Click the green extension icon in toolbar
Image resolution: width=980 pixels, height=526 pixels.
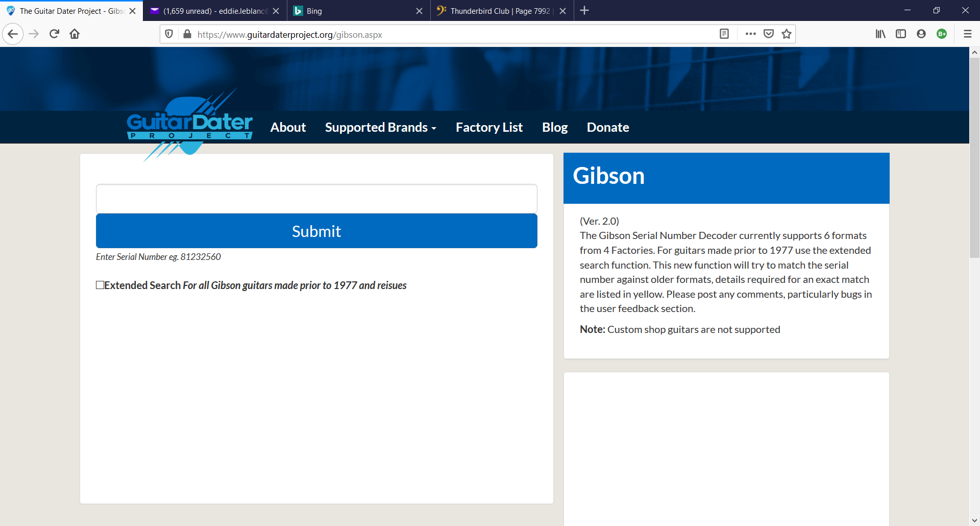click(942, 34)
